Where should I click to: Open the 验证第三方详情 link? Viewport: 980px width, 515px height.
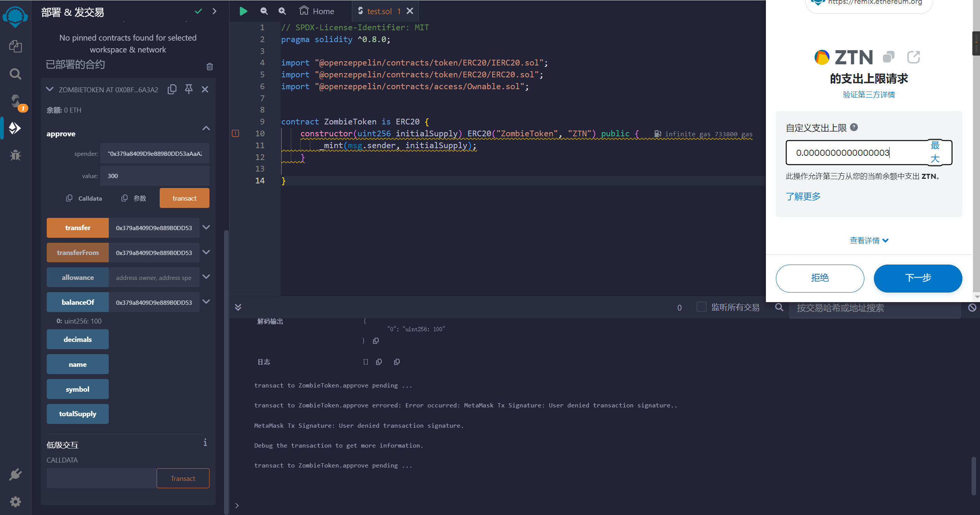pyautogui.click(x=869, y=95)
